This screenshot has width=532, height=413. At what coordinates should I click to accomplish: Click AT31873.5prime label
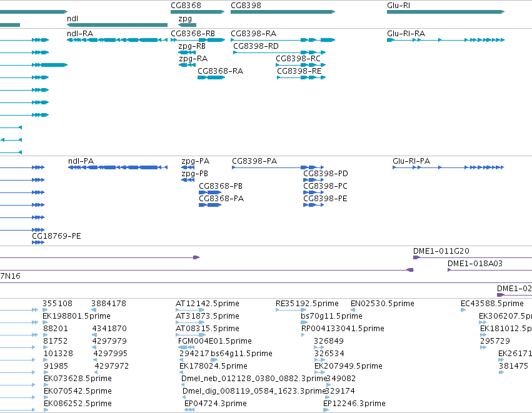[208, 316]
